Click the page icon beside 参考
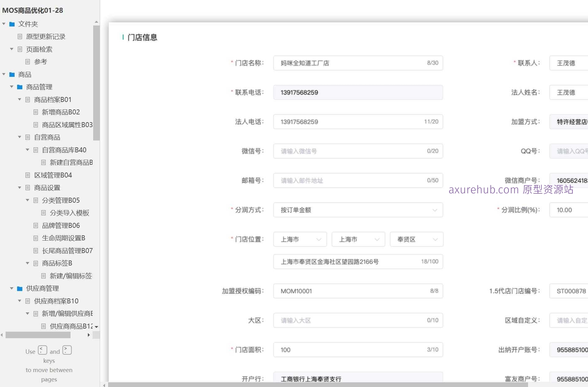Image resolution: width=588 pixels, height=387 pixels. pos(28,62)
